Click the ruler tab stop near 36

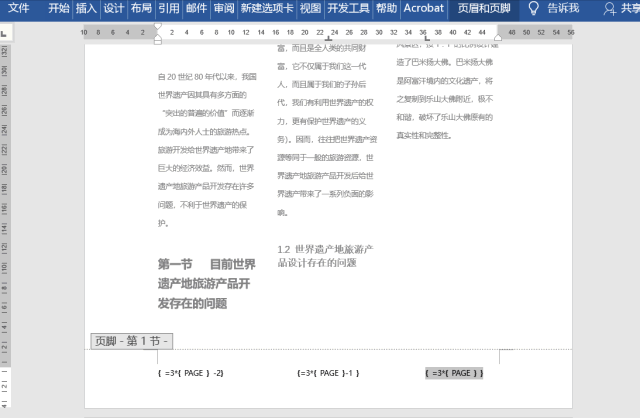click(x=427, y=39)
